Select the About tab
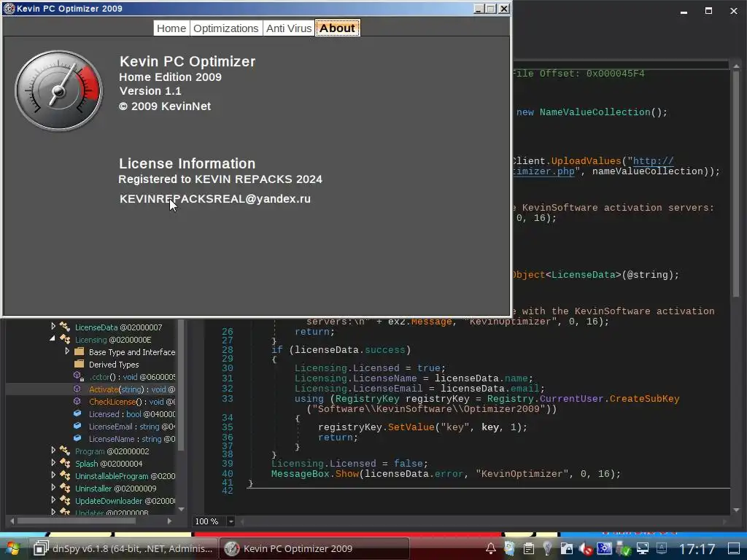This screenshot has width=747, height=560. (337, 28)
